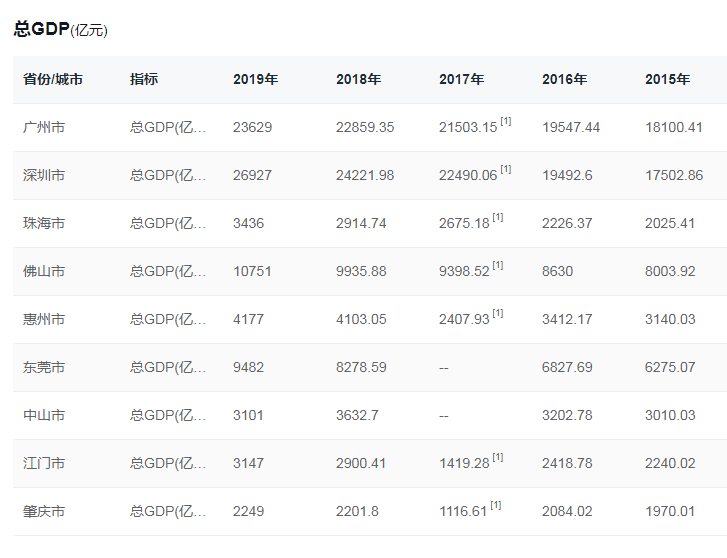Open footnote [1] next to 1419.28
The image size is (727, 558).
click(x=498, y=458)
